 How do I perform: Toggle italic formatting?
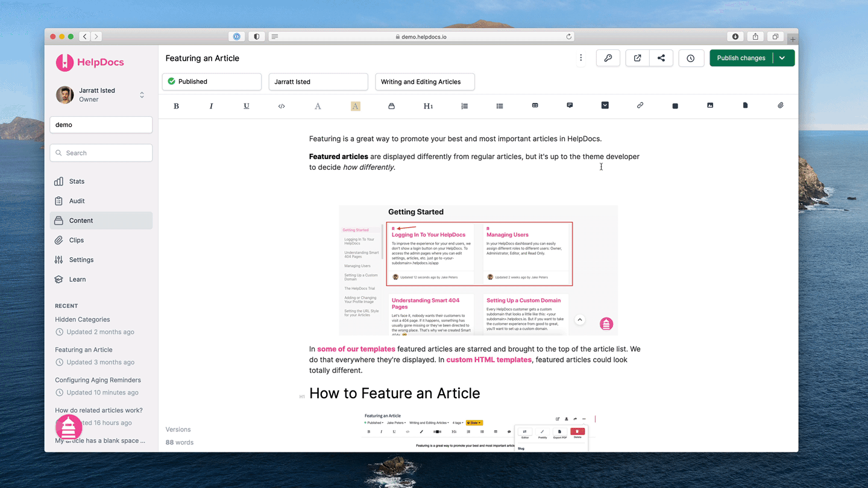[211, 106]
